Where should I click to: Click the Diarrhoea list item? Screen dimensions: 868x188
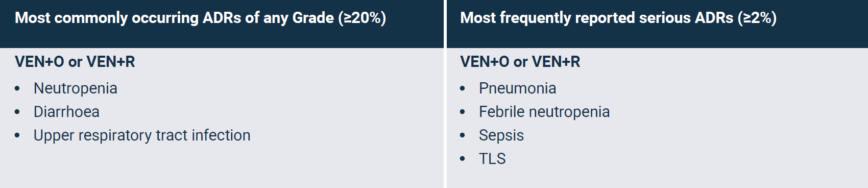point(66,112)
